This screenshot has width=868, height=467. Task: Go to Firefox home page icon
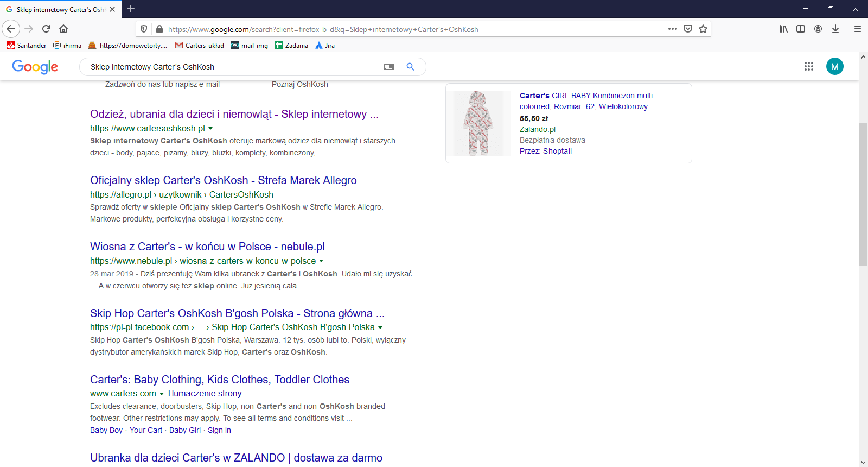[x=63, y=29]
